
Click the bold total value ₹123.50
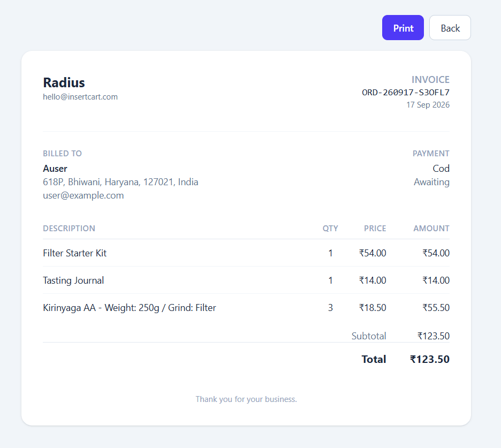(430, 359)
